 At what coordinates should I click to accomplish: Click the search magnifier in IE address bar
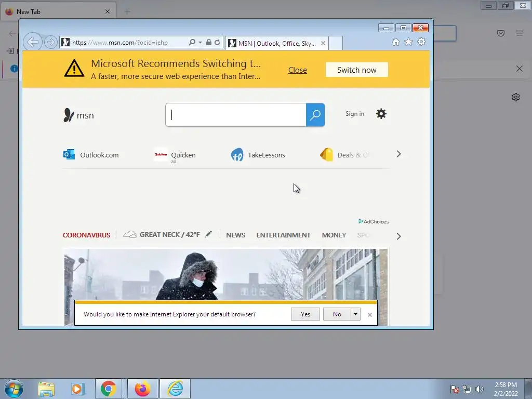coord(192,43)
